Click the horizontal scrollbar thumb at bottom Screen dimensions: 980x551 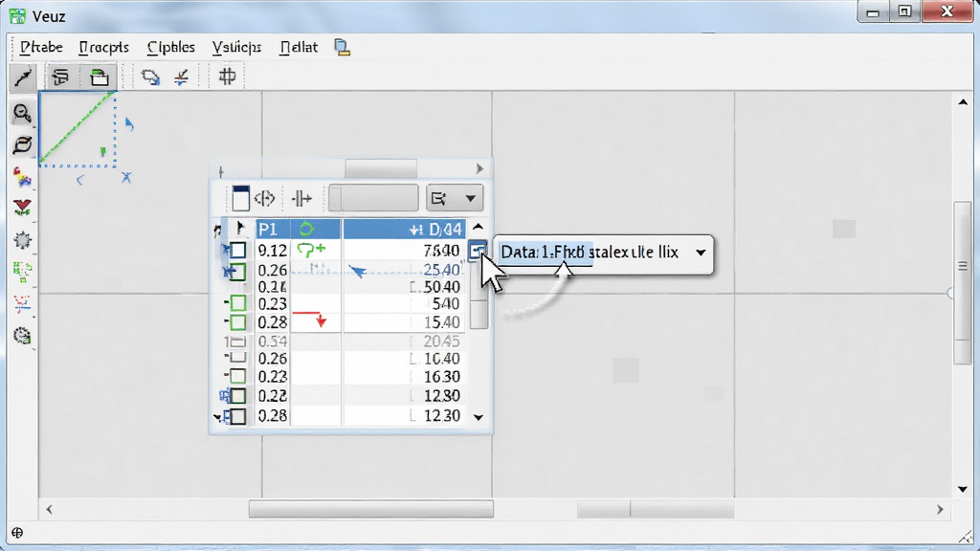pyautogui.click(x=371, y=509)
